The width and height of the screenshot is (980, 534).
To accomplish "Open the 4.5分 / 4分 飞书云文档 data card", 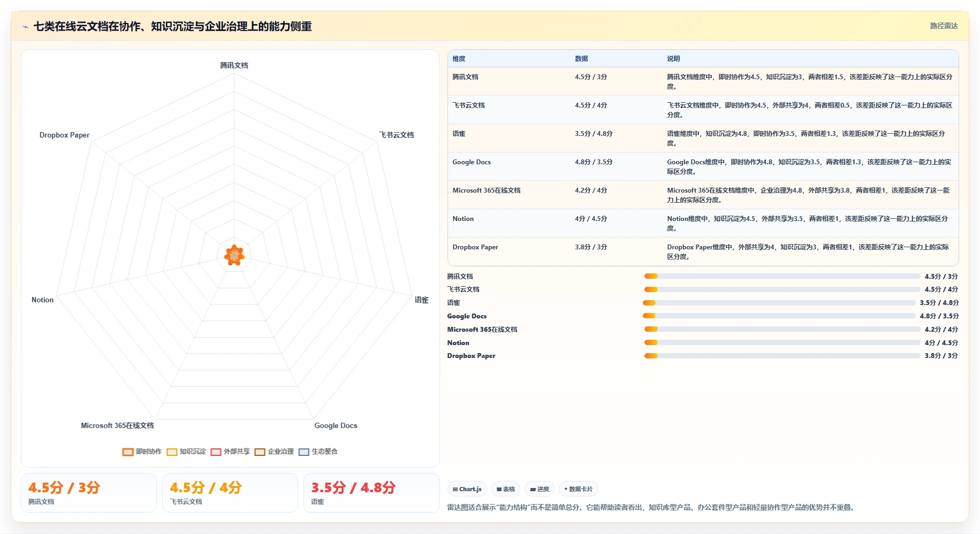I will coord(230,493).
